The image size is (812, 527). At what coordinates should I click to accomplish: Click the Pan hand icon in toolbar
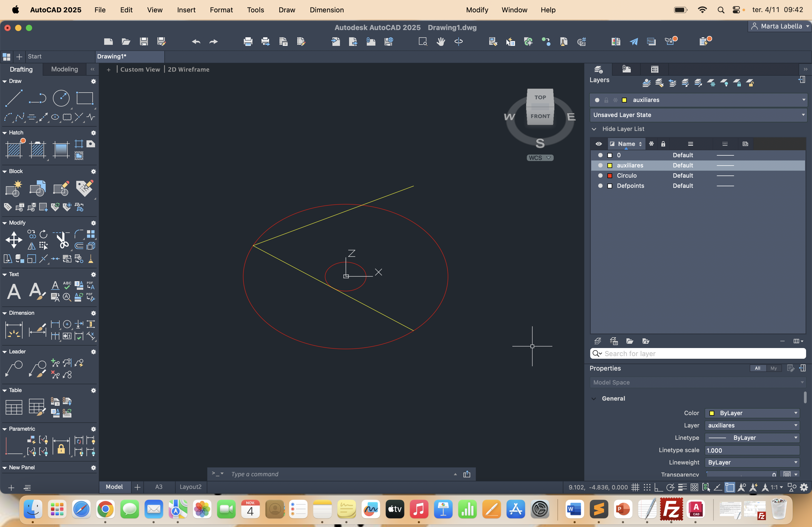click(x=441, y=42)
